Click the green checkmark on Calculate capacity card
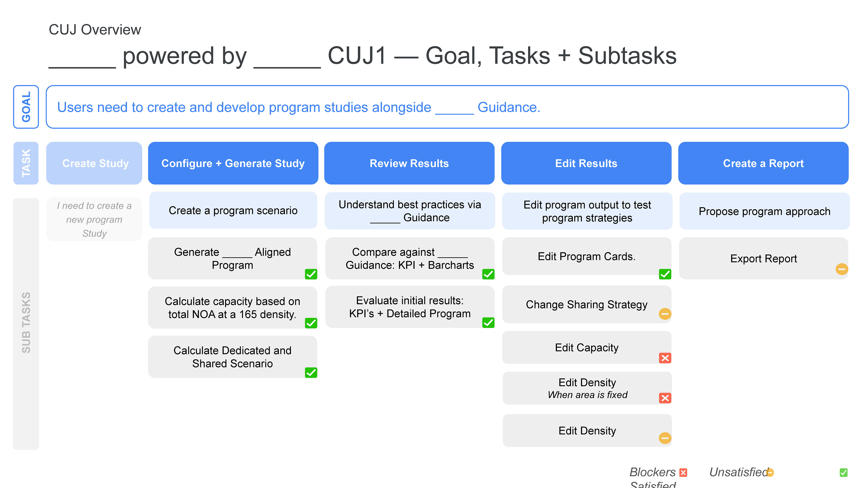868x488 pixels. 311,323
